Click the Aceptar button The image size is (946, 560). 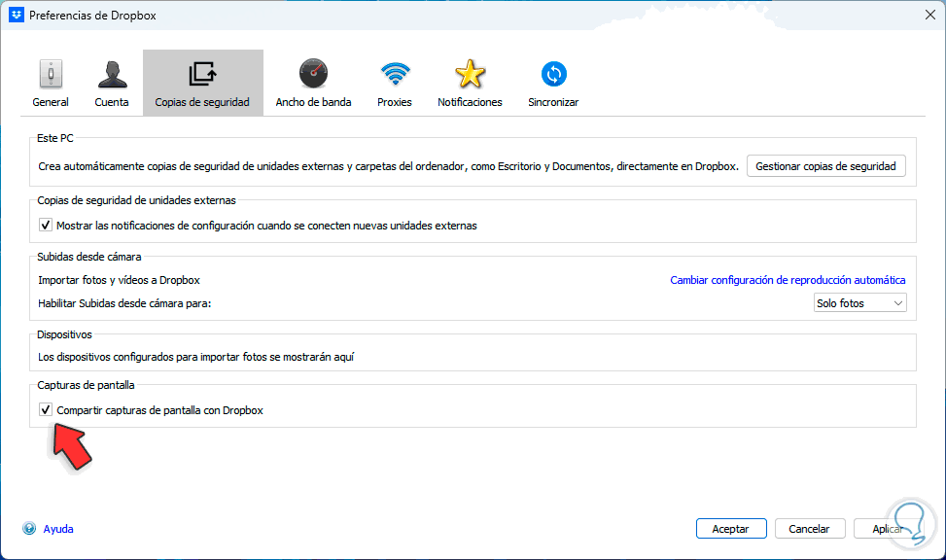[x=731, y=529]
